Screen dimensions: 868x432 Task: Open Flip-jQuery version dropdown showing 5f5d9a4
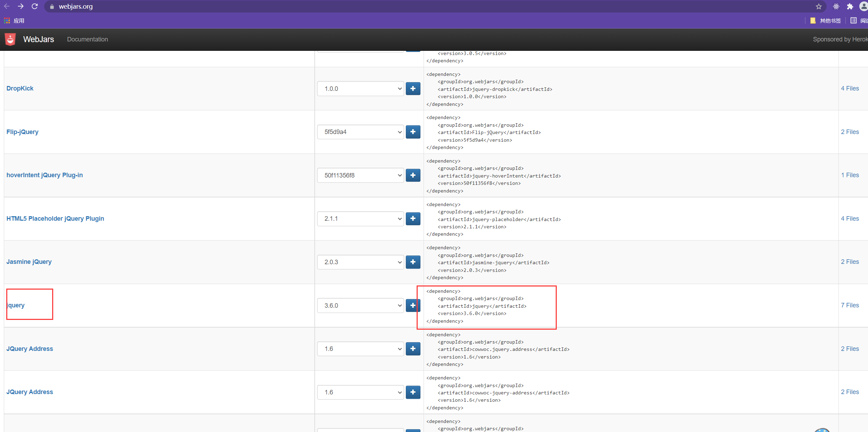(x=360, y=132)
